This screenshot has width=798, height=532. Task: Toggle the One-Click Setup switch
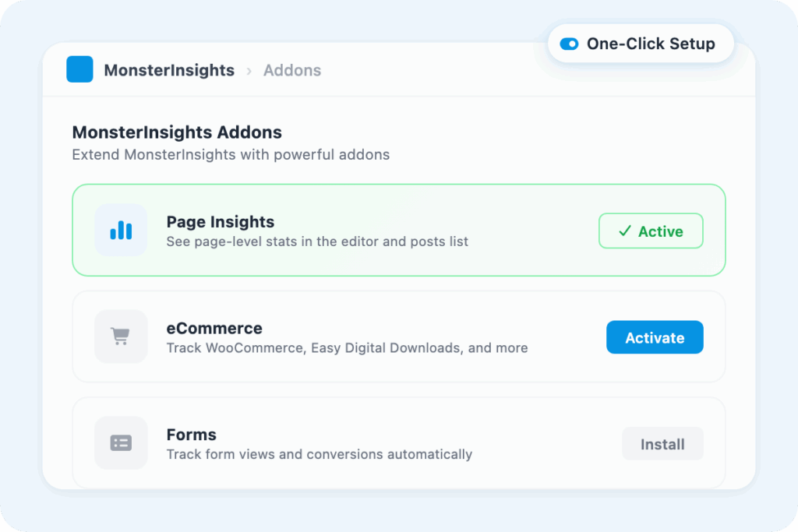click(x=569, y=44)
